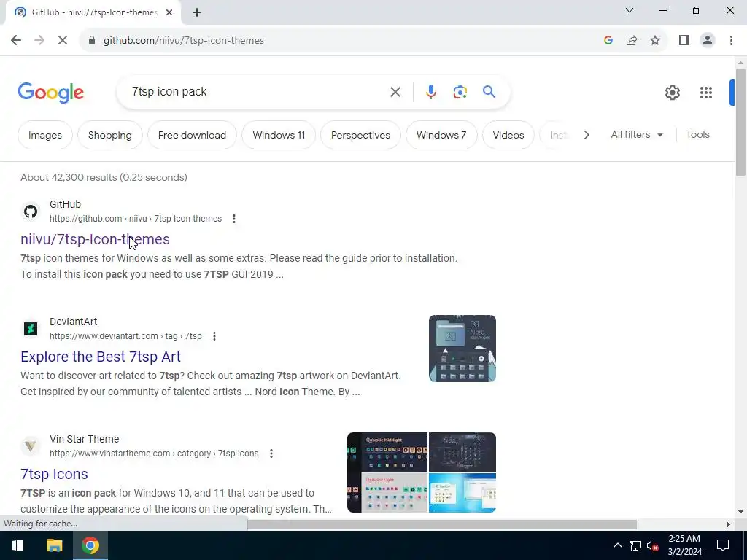Open the notification center icon
The image size is (747, 560).
[x=723, y=545]
